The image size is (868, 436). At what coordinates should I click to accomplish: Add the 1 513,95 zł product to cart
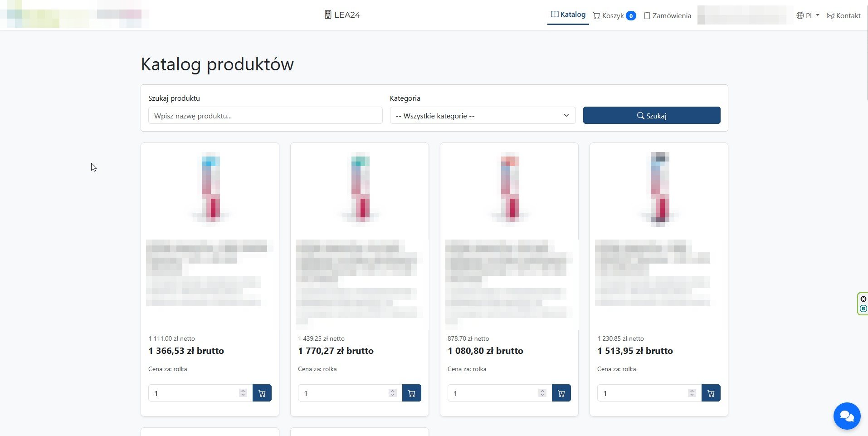pyautogui.click(x=711, y=393)
